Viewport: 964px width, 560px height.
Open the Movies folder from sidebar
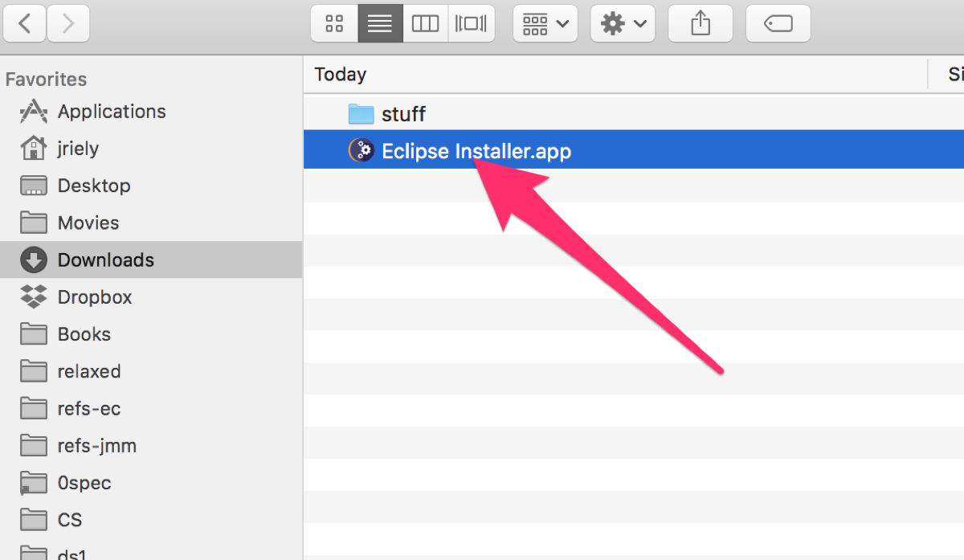click(88, 223)
